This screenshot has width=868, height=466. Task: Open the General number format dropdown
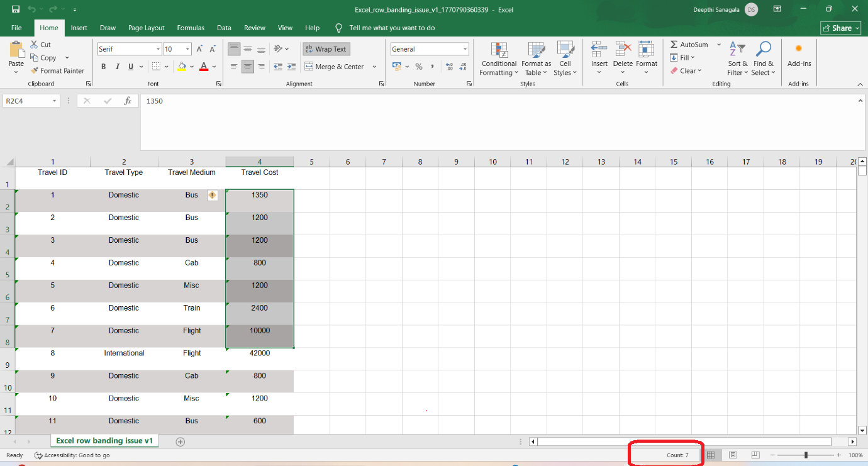pyautogui.click(x=465, y=49)
